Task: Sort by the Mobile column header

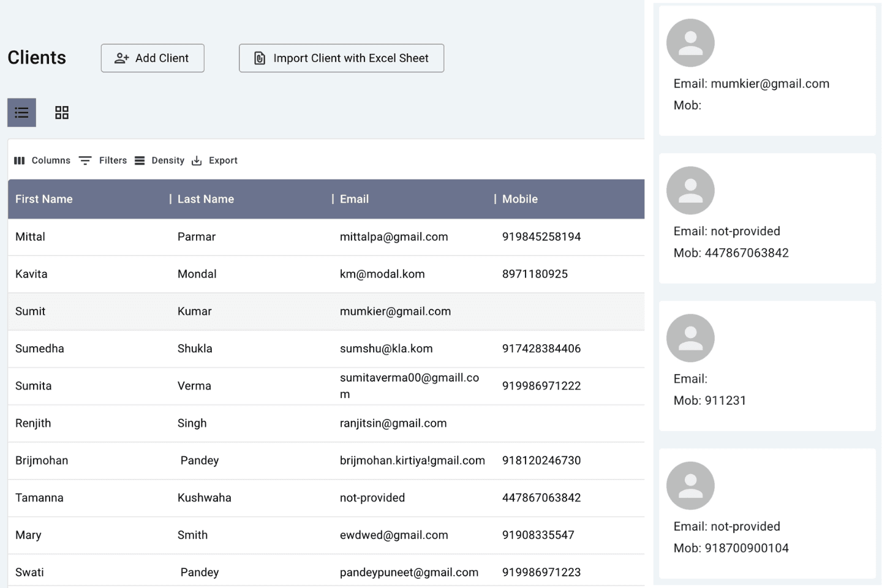Action: coord(520,199)
